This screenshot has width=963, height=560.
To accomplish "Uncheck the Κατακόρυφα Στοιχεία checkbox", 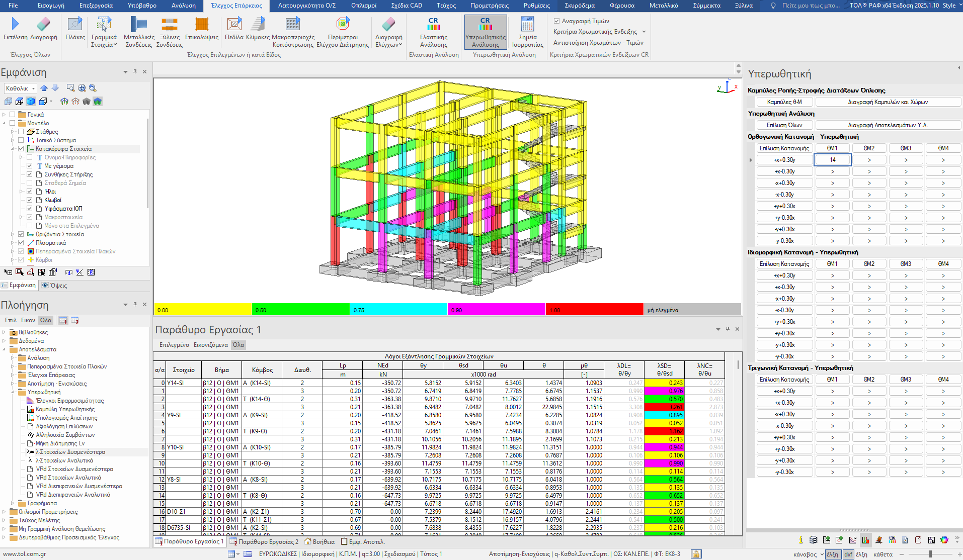I will click(x=21, y=149).
